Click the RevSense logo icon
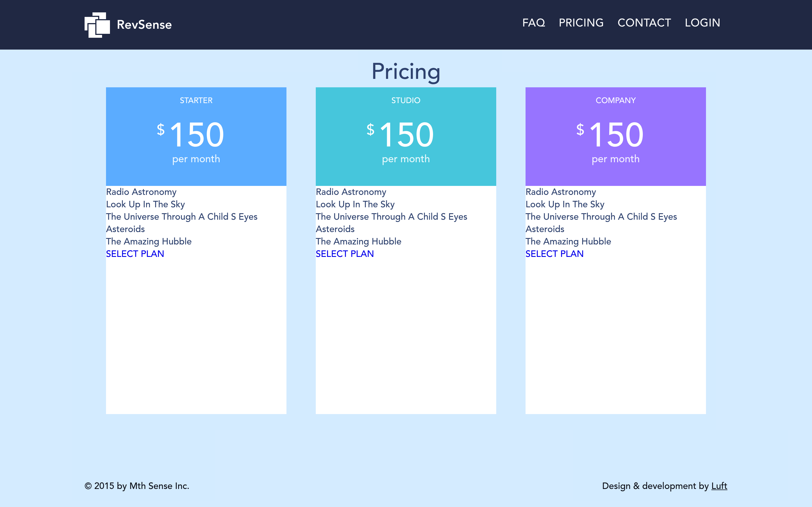 pos(97,25)
